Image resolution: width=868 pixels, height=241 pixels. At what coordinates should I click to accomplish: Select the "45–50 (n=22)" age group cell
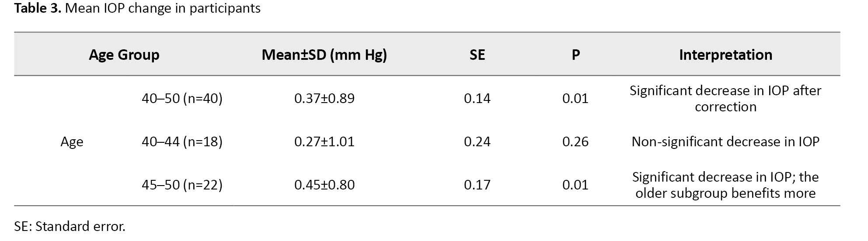(182, 185)
